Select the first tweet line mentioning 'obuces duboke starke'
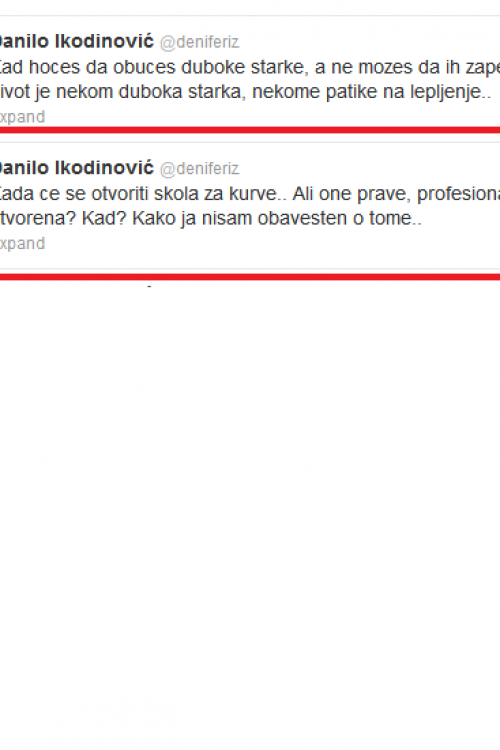Image resolution: width=500 pixels, height=750 pixels. tap(250, 67)
